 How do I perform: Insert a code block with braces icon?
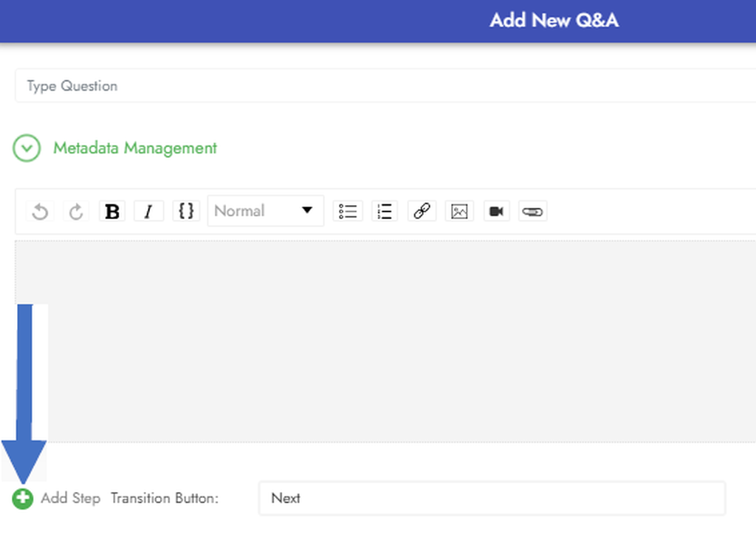tap(185, 211)
